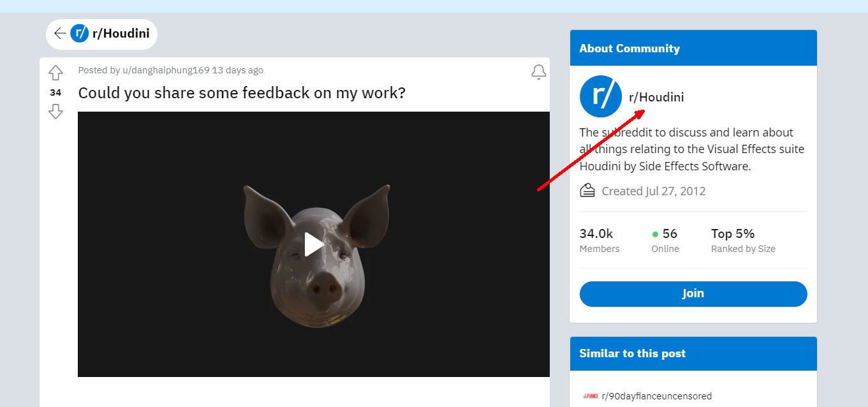Screen dimensions: 868x407
Task: Click r/Houdini text in the top pill
Action: coord(121,34)
